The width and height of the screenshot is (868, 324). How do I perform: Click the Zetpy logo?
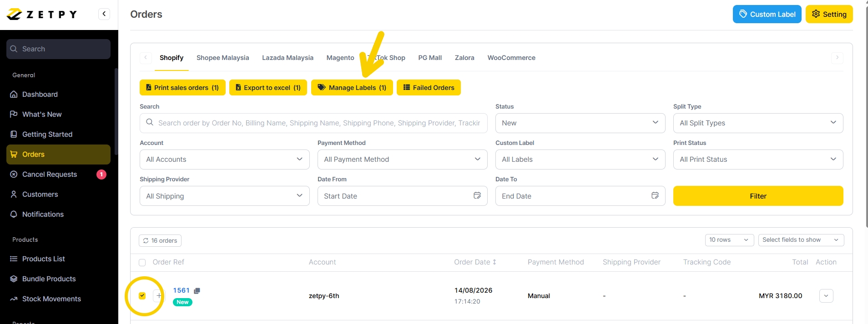coord(42,15)
